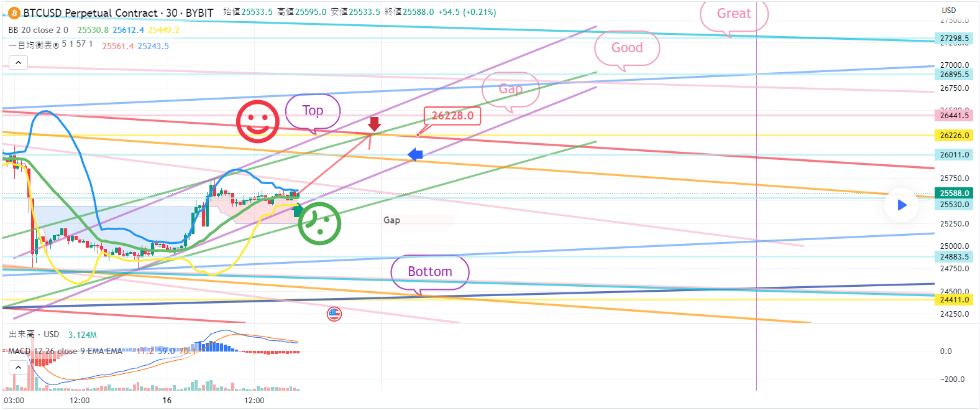Select the red smiley face emoji
The image size is (980, 410).
[x=257, y=121]
